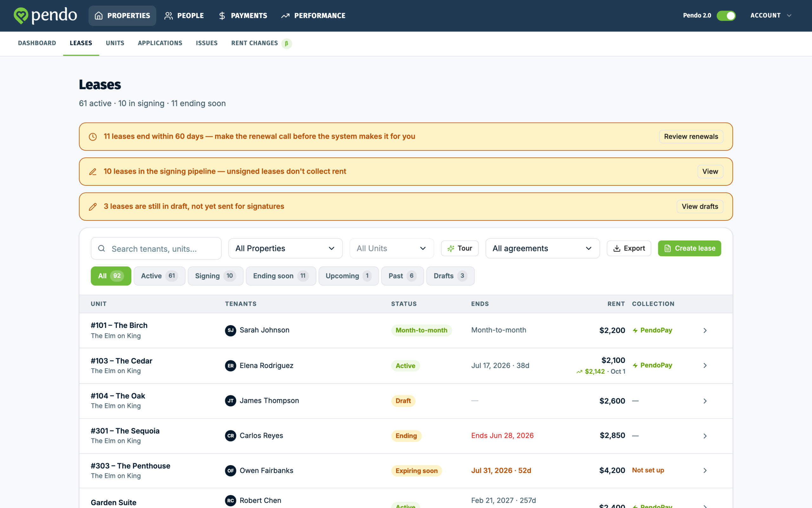Click Robert Chen's RC avatar
The width and height of the screenshot is (812, 508).
point(231,500)
